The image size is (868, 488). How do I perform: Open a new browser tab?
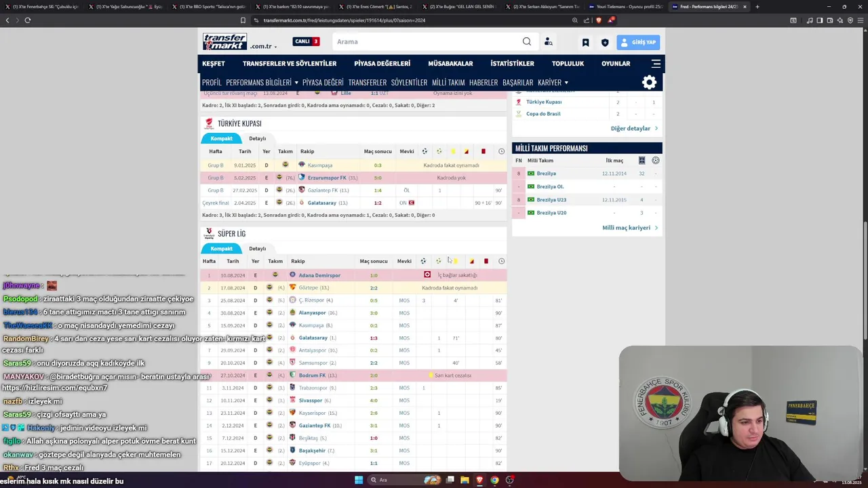pyautogui.click(x=757, y=6)
